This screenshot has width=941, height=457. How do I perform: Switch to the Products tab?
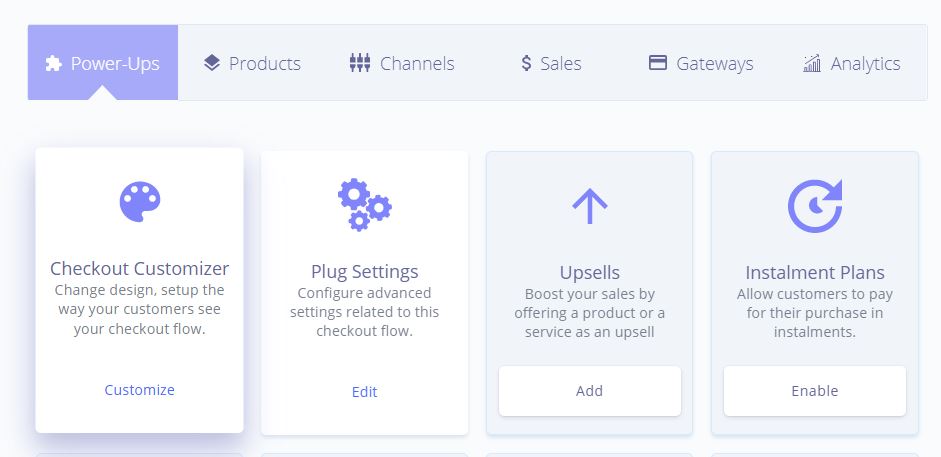click(252, 62)
